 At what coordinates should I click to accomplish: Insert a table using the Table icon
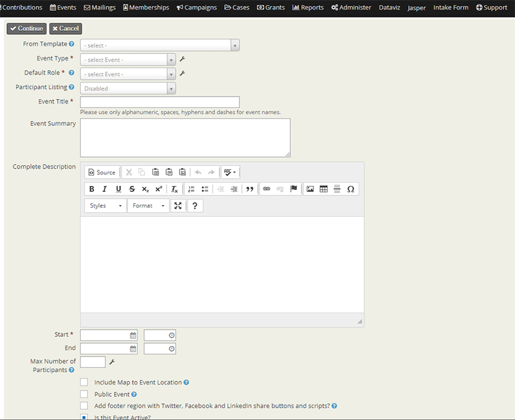click(x=323, y=188)
